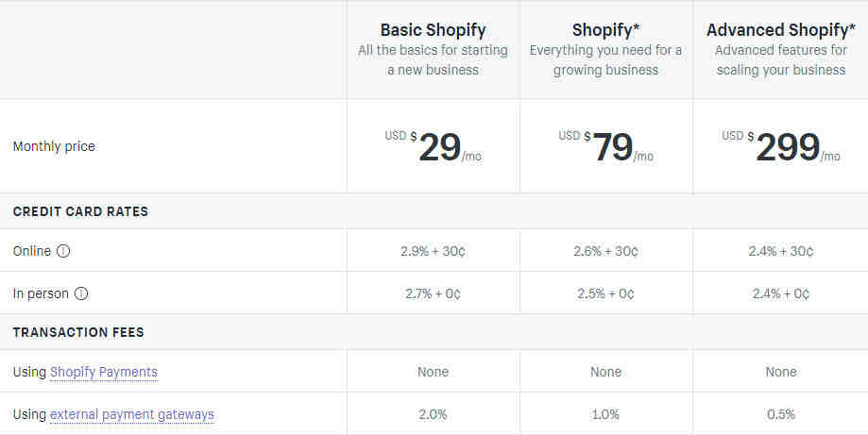Click the 2.6% + 30¢ online rate

605,252
